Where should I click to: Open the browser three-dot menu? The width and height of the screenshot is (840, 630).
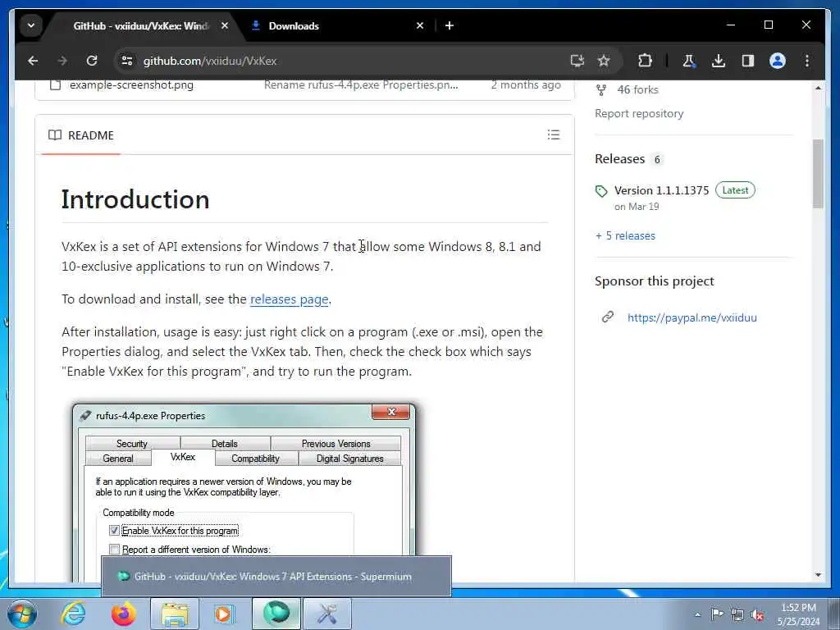tap(807, 61)
